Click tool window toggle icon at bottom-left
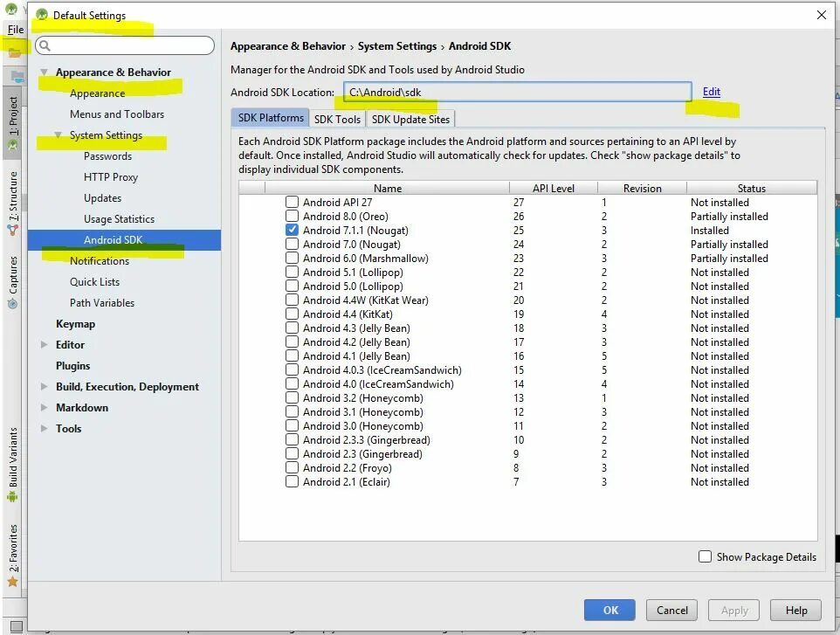 point(17,626)
